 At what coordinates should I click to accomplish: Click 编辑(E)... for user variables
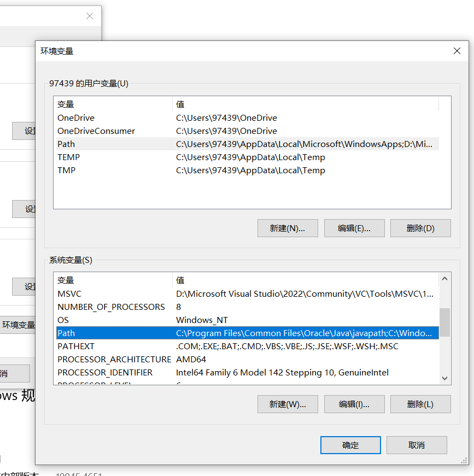(354, 228)
